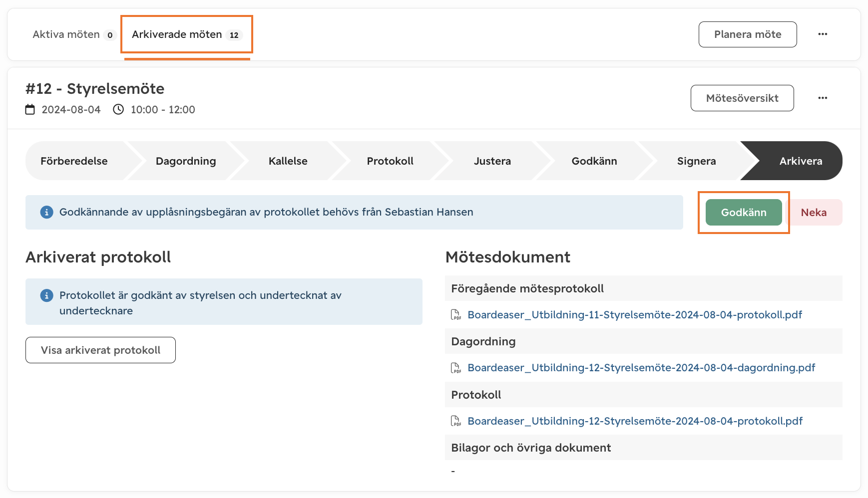
Task: Open the Utbildning-12 dagordning.pdf link
Action: click(x=641, y=368)
